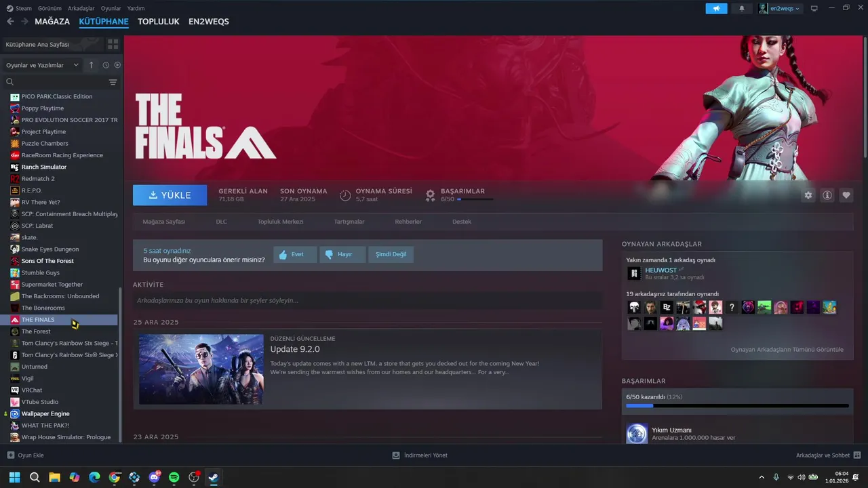Switch to the TOPLULUK tab
Image resolution: width=868 pixels, height=488 pixels.
159,22
